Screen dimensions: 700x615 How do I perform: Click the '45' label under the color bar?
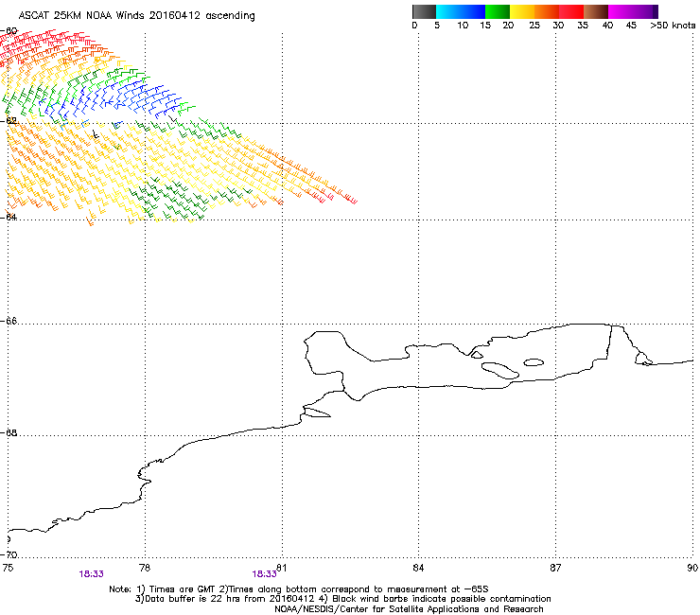631,26
